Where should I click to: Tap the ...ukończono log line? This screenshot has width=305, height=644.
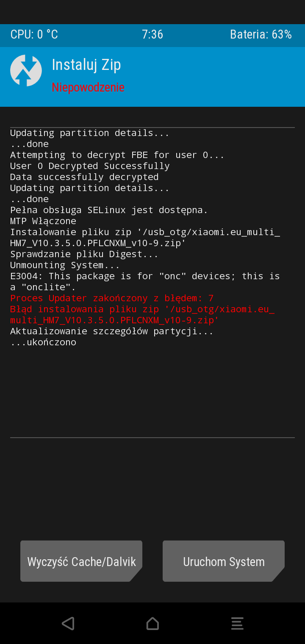43,342
